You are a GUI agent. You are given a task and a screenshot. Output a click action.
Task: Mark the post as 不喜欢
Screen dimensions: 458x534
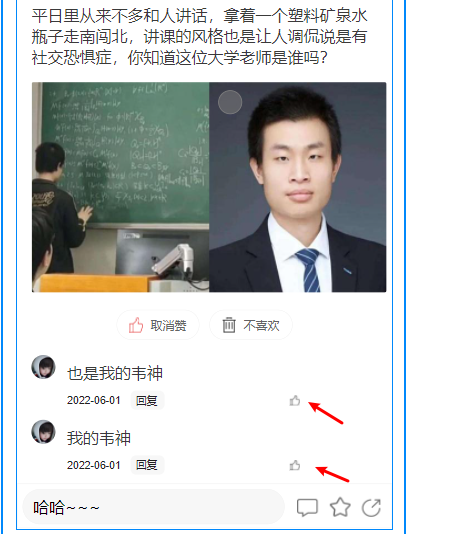[x=251, y=325]
